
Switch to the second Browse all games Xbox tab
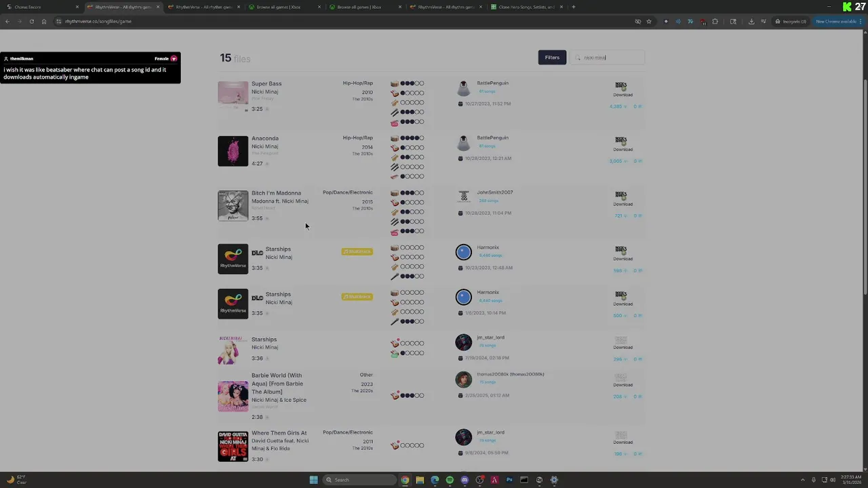366,7
